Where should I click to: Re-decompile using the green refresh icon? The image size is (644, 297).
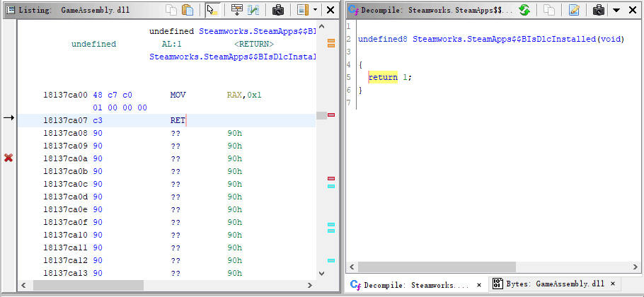click(x=524, y=10)
